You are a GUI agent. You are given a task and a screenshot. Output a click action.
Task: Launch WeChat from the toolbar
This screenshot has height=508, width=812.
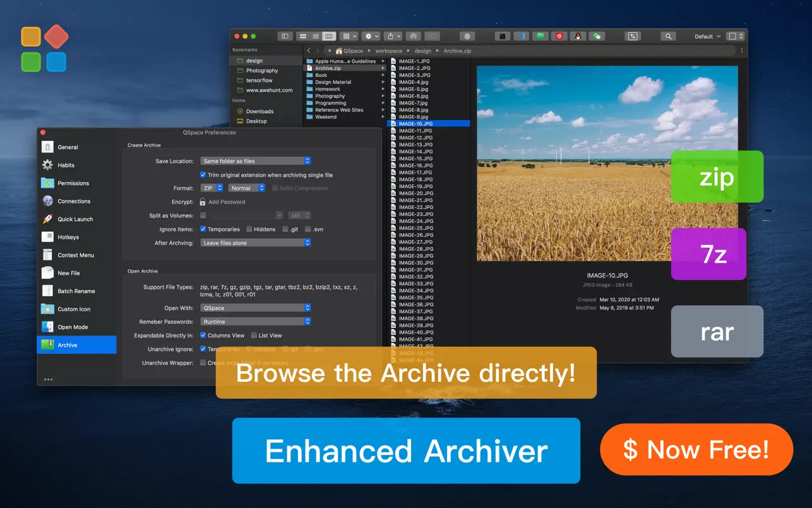[x=597, y=37]
